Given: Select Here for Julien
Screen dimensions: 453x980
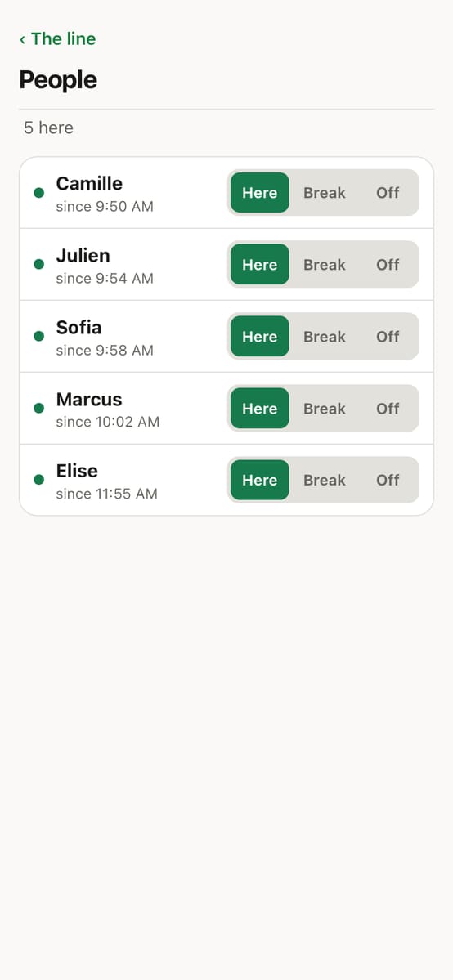Looking at the screenshot, I should (x=260, y=264).
